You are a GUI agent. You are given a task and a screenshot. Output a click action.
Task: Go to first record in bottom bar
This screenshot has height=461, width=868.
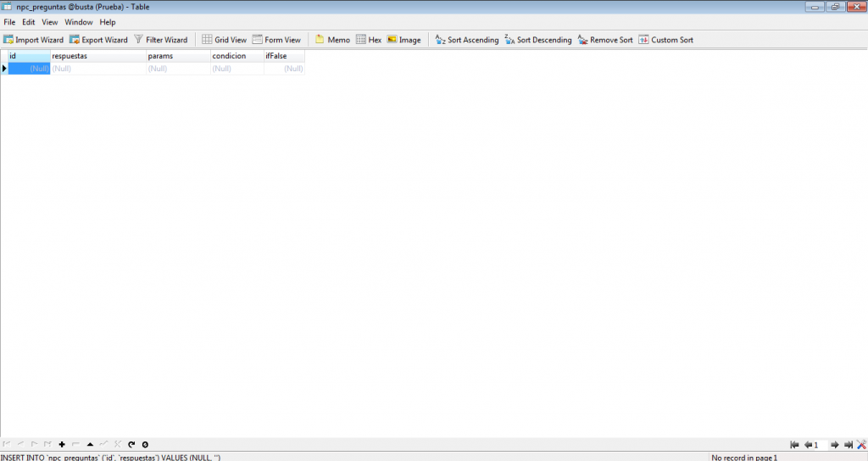click(x=7, y=444)
